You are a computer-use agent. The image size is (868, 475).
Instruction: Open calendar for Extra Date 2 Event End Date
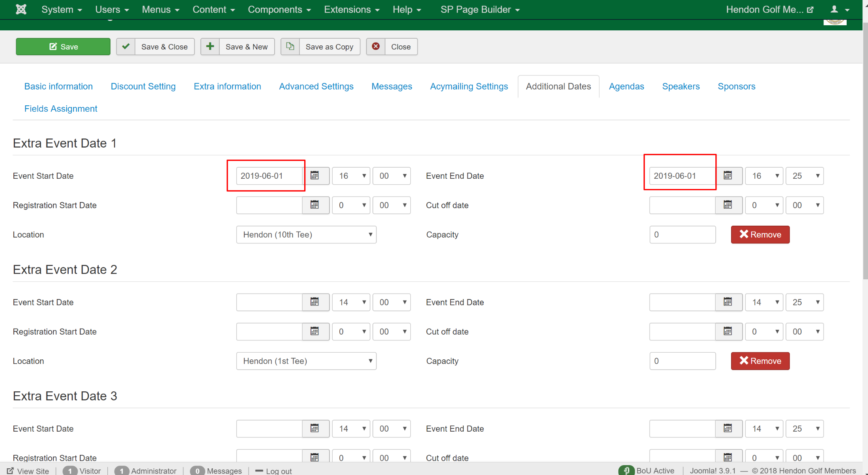click(x=728, y=302)
